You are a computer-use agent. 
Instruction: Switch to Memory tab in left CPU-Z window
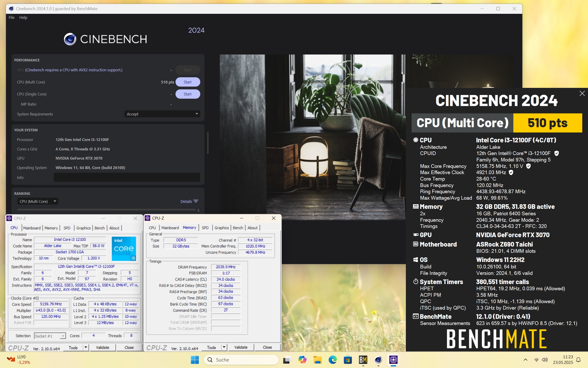[x=51, y=228]
